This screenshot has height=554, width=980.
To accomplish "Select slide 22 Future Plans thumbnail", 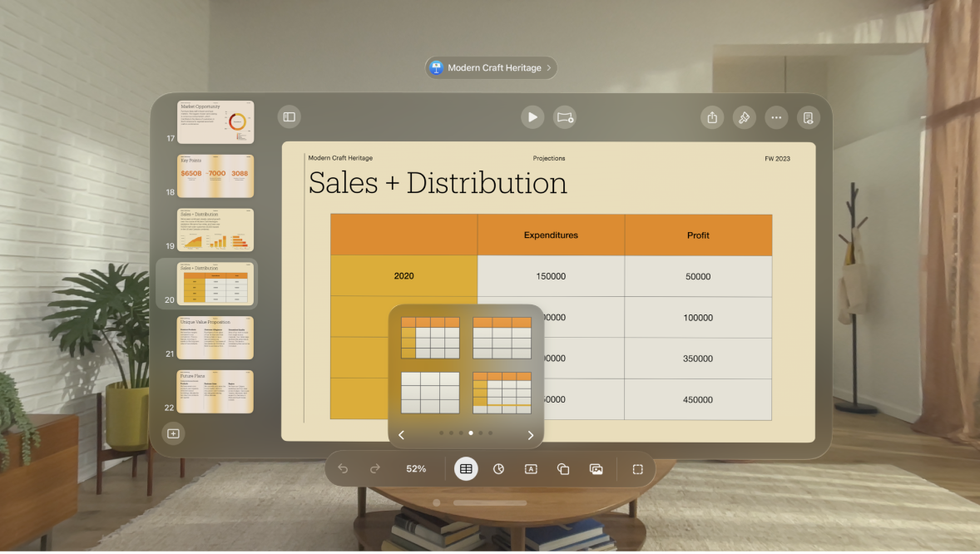I will pos(215,392).
